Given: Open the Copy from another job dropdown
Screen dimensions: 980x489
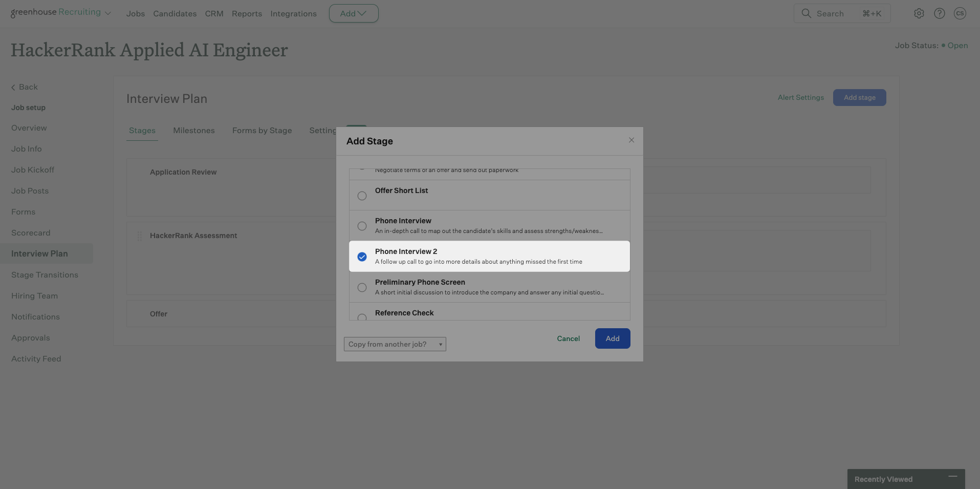Looking at the screenshot, I should tap(395, 344).
